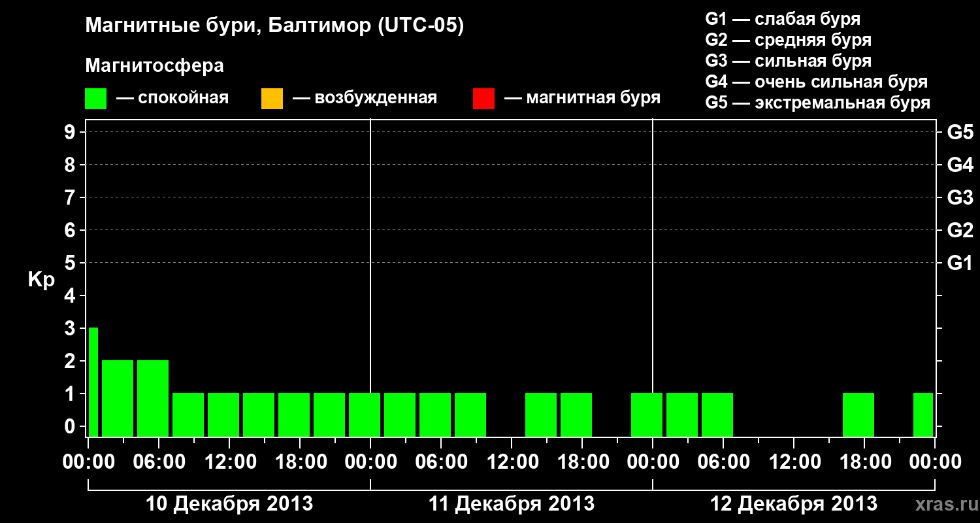The height and width of the screenshot is (523, 980).
Task: Click the '06:00' time label under 12 December
Action: point(723,462)
